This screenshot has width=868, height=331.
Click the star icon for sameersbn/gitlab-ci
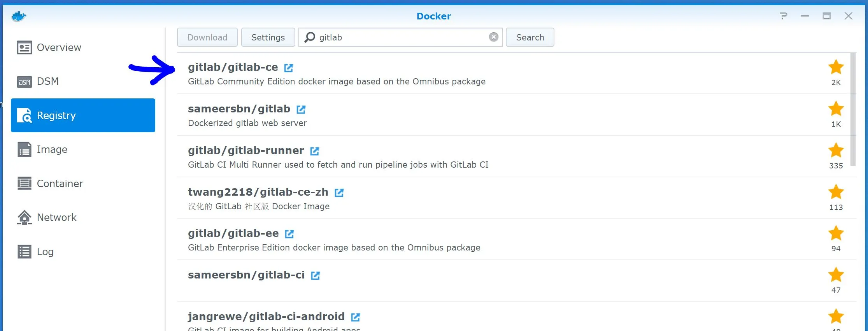pyautogui.click(x=836, y=275)
